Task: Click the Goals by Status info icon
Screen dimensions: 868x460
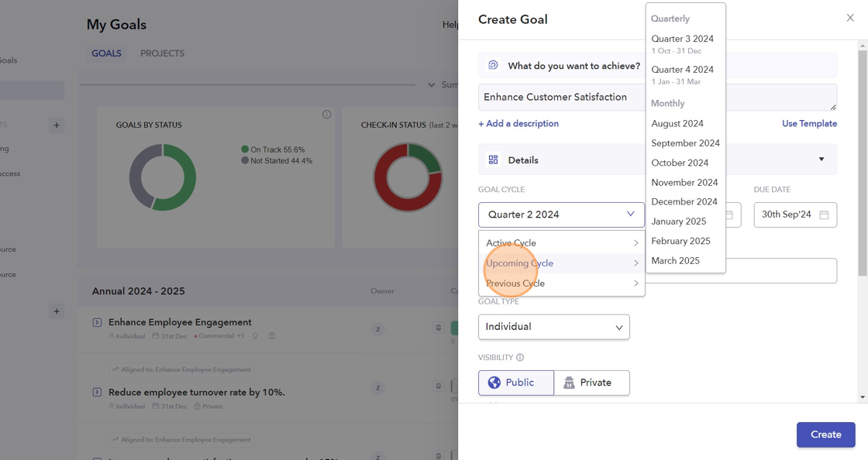Action: [326, 115]
